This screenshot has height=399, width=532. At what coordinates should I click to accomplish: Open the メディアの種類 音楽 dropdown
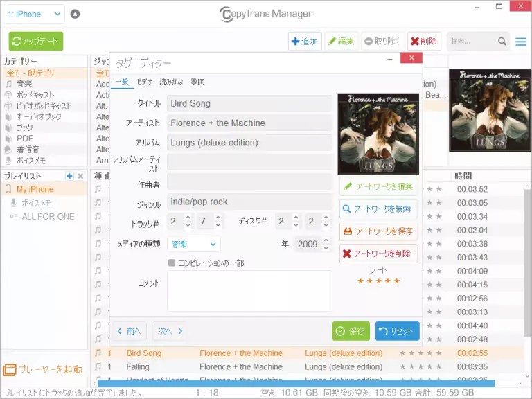click(x=194, y=244)
